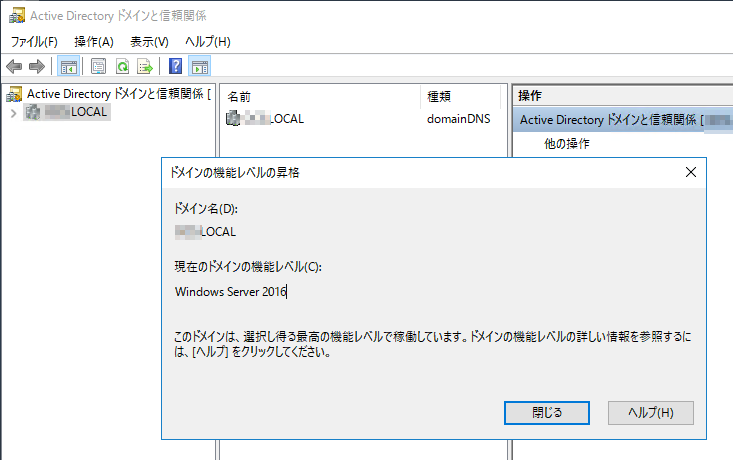This screenshot has height=460, width=733.
Task: Click the domainDNS type cell
Action: (459, 119)
